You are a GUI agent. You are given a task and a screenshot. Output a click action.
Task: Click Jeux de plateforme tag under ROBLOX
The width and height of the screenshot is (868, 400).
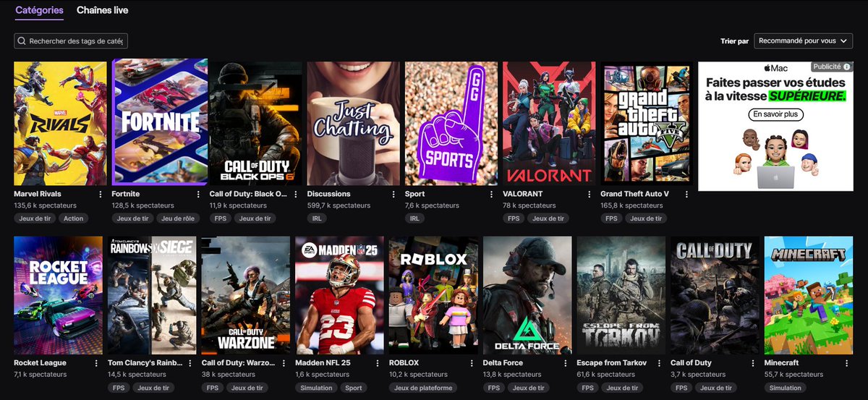click(x=423, y=388)
